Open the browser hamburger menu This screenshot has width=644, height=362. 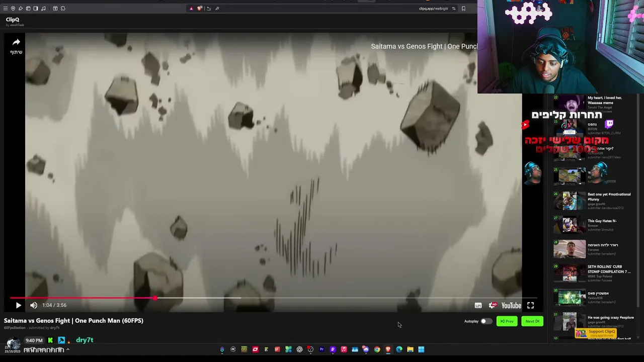6,9
